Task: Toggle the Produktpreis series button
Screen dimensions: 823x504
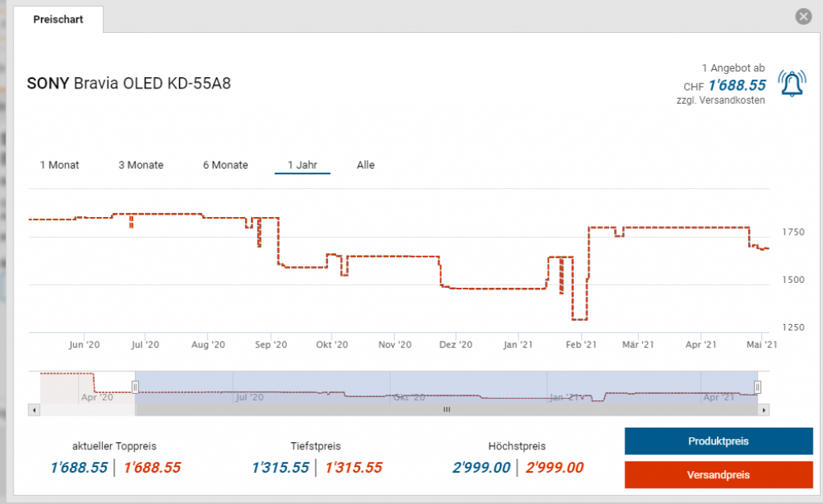Action: (x=718, y=441)
